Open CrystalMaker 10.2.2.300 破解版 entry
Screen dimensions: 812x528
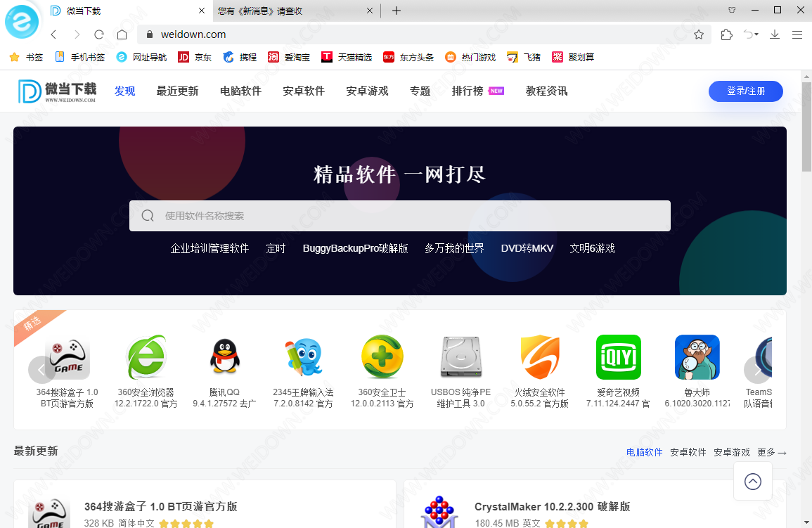pos(552,507)
